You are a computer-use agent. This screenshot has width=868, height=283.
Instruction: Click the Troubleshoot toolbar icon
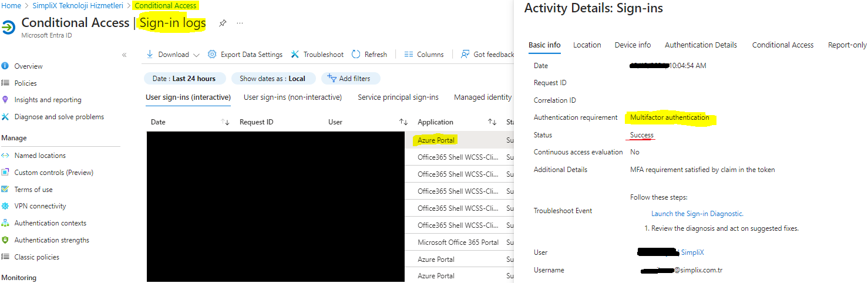click(295, 55)
